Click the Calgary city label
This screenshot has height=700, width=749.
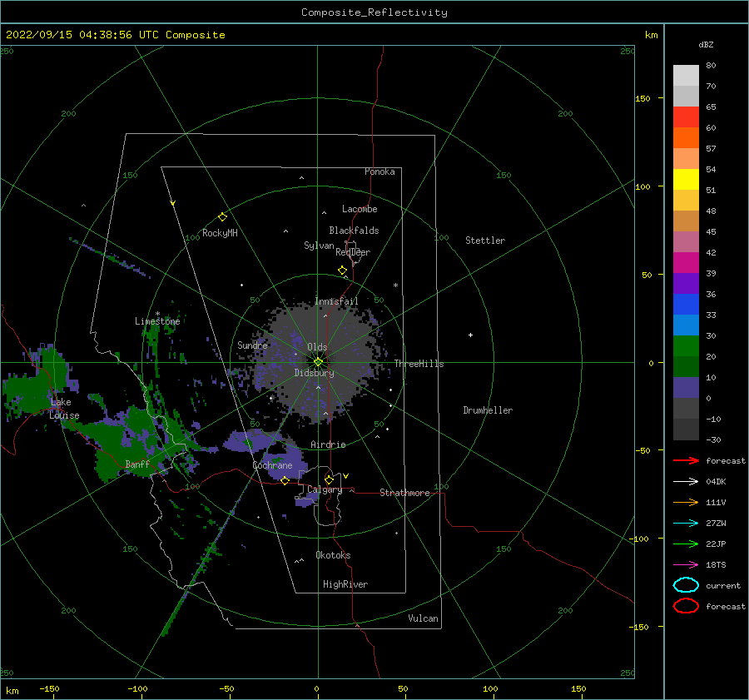[x=325, y=489]
